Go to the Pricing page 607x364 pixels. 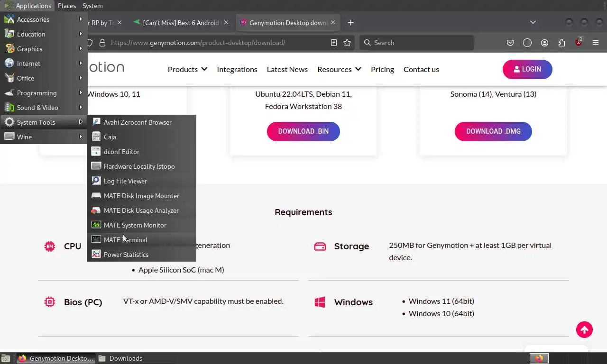click(x=382, y=69)
